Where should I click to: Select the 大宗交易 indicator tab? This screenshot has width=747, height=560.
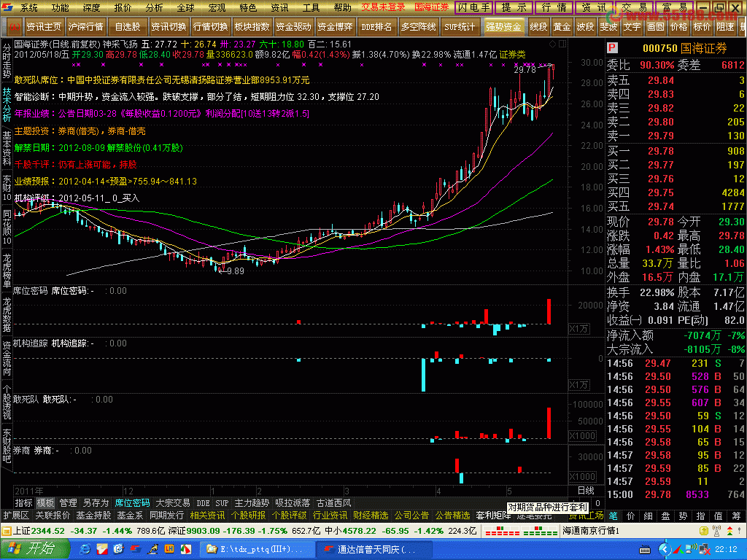point(173,503)
